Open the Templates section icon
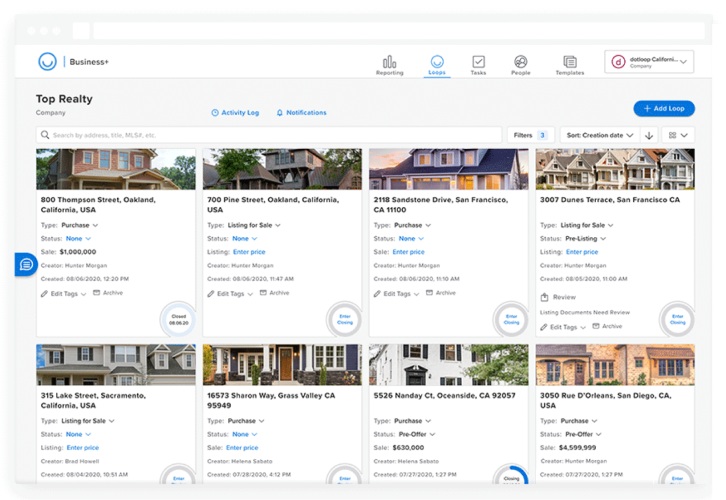726x500 pixels. [569, 62]
